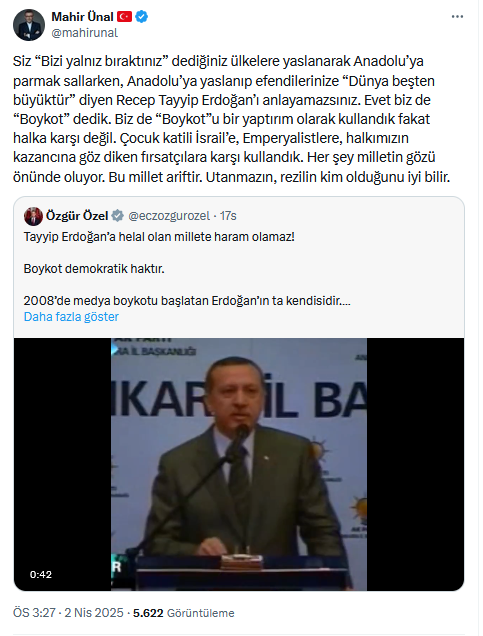
Task: Click Mahir Ünal's profile avatar
Action: pyautogui.click(x=29, y=25)
